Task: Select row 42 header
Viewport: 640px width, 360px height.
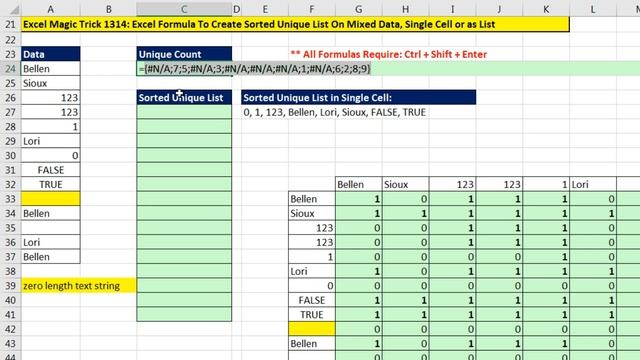Action: 10,329
